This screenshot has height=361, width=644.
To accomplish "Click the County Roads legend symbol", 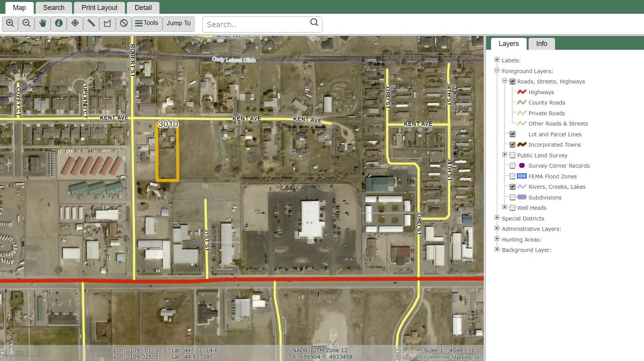I will click(x=522, y=102).
